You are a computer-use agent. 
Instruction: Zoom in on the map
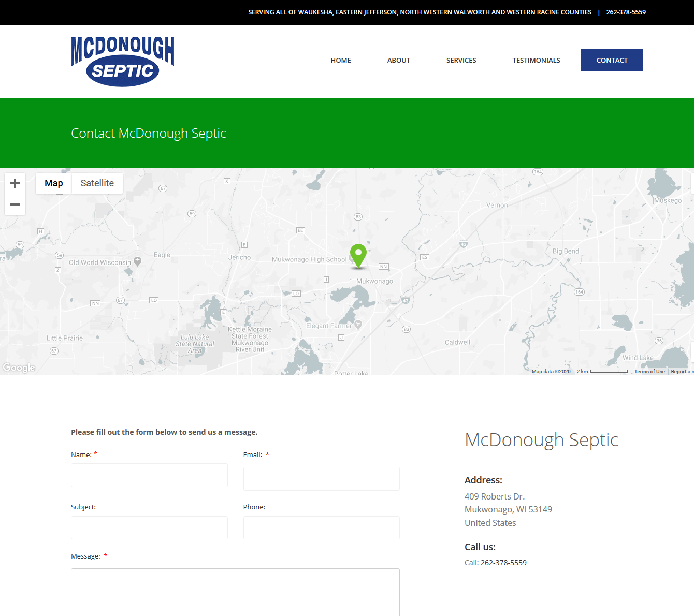[x=15, y=183]
